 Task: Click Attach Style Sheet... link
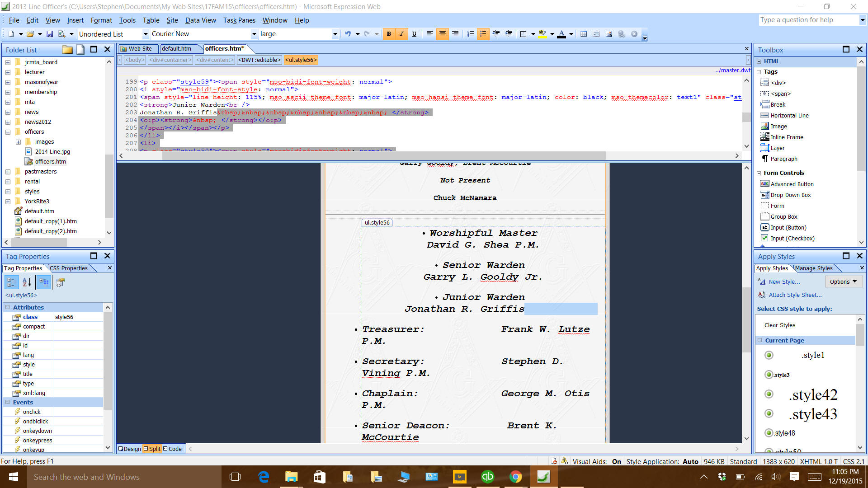tap(795, 295)
